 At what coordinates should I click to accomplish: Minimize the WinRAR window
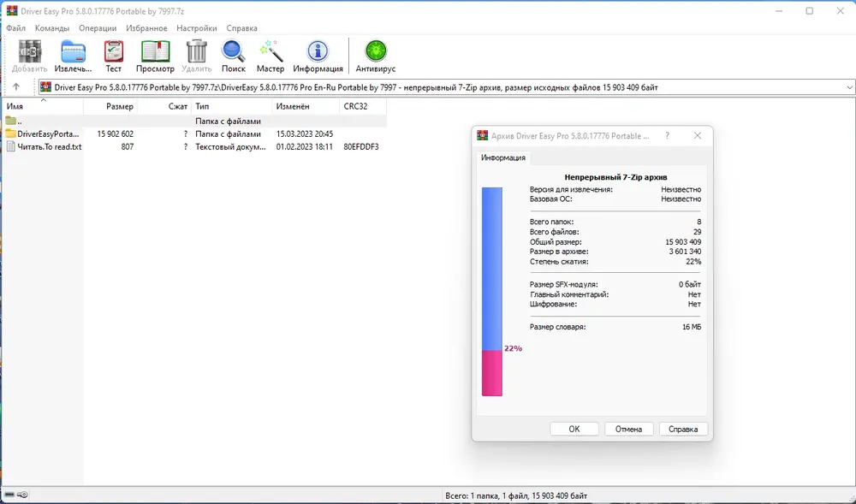tap(779, 11)
